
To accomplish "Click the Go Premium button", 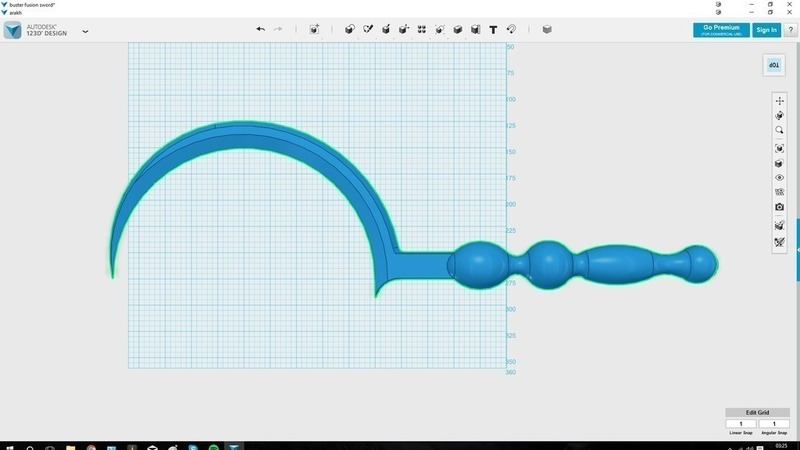I will click(720, 30).
